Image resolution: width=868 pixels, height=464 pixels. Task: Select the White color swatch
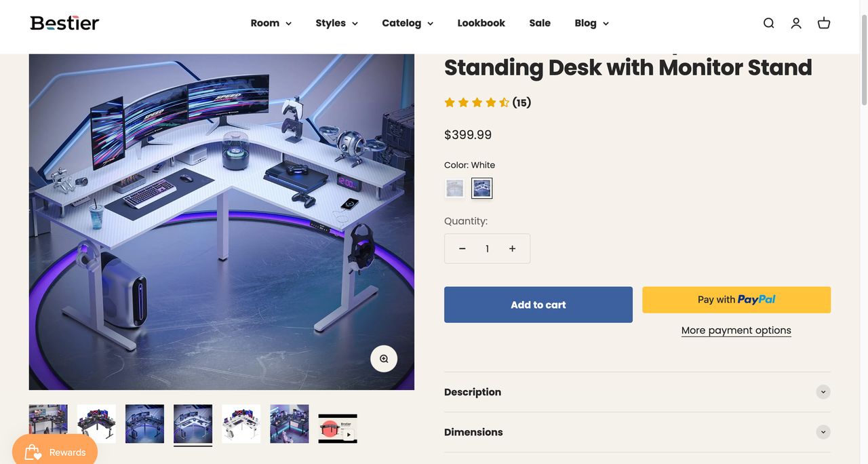click(x=482, y=188)
